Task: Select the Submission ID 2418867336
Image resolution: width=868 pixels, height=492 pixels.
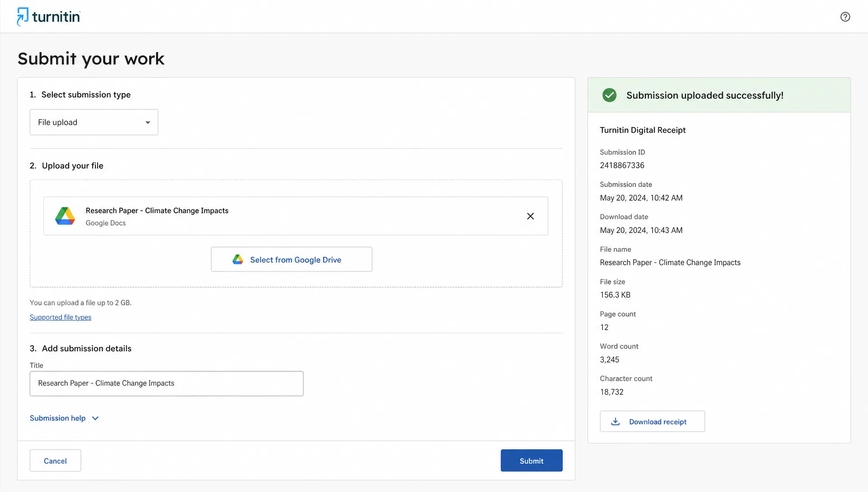Action: coord(622,166)
